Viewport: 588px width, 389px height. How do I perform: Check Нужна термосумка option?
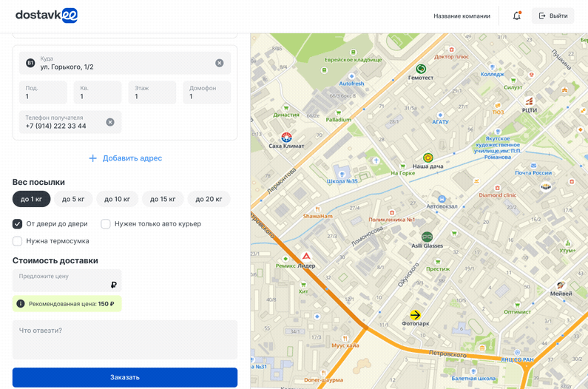pos(17,241)
